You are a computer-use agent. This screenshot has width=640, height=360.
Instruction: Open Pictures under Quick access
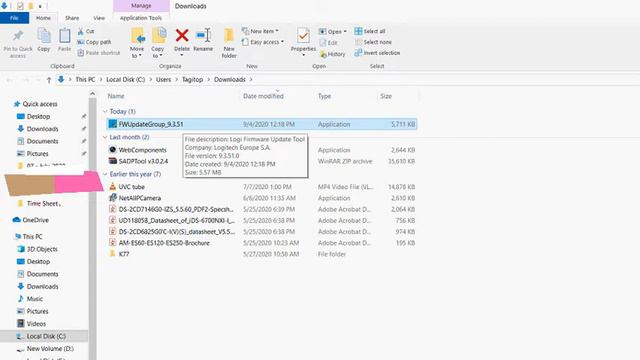[x=38, y=154]
